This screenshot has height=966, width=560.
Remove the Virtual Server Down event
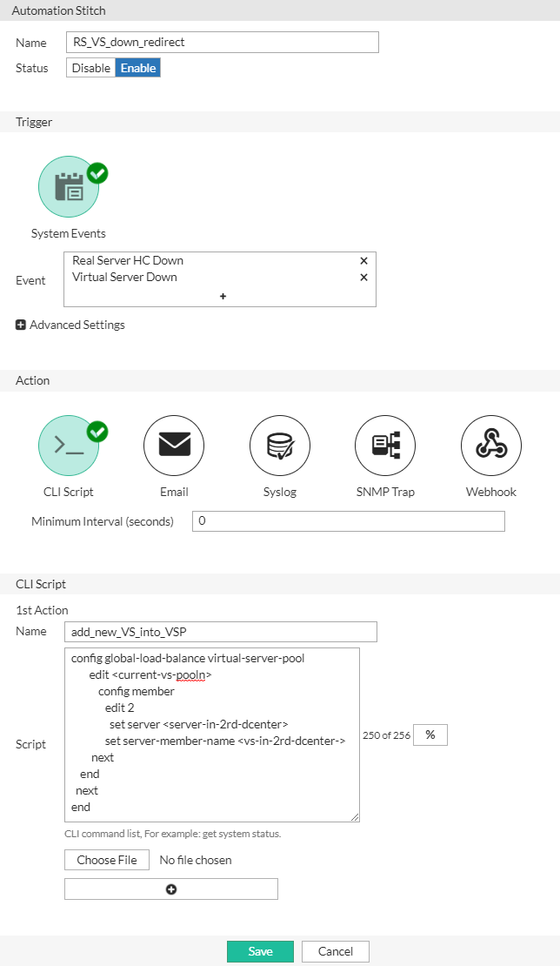point(363,277)
